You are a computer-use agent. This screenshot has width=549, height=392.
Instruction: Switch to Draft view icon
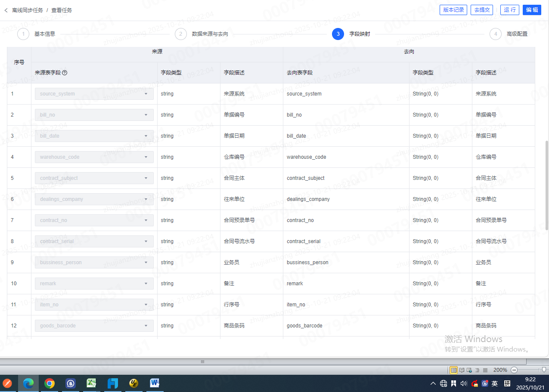click(x=485, y=370)
